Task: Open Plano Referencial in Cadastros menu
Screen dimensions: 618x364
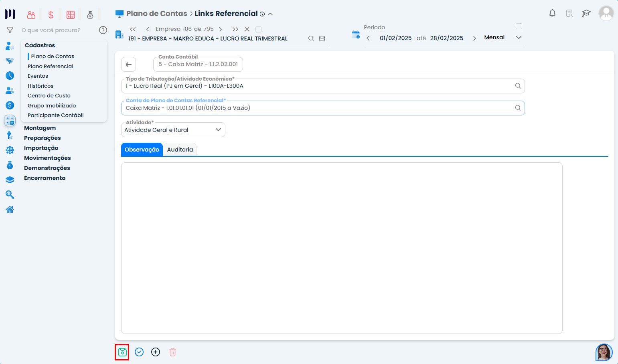Action: click(x=51, y=66)
